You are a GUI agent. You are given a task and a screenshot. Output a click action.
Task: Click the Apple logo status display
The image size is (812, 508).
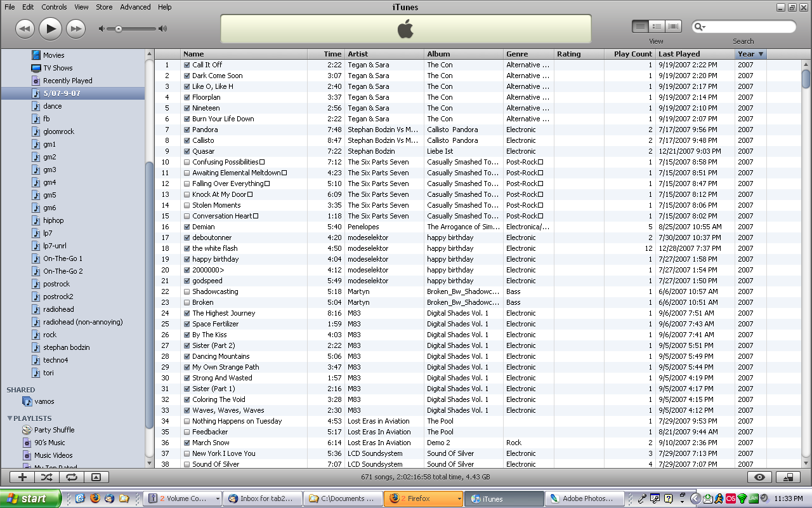tap(406, 29)
